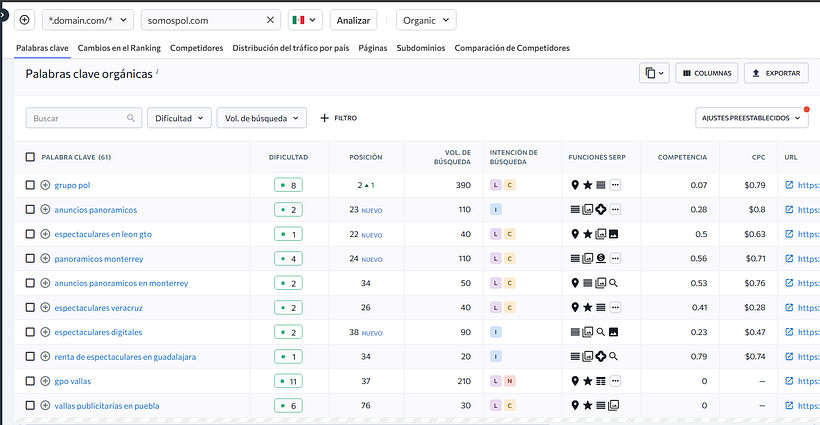
Task: Check the 'vallas publicitarias en puebla' row checkbox
Action: [x=30, y=406]
